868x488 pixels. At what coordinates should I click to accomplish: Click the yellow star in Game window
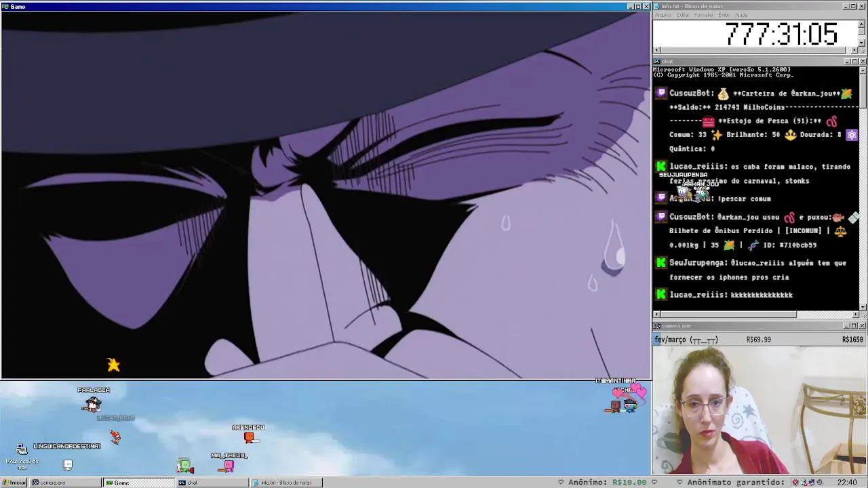coord(113,365)
